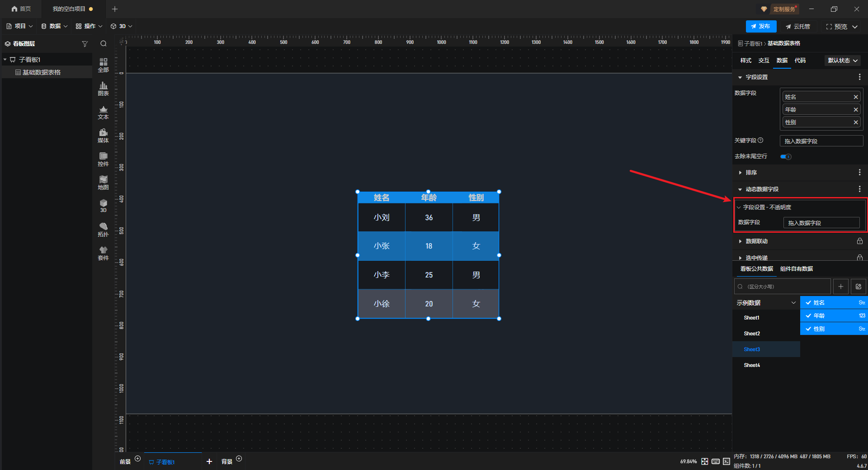Open the 媒体 media components category
This screenshot has height=470, width=868.
[103, 136]
